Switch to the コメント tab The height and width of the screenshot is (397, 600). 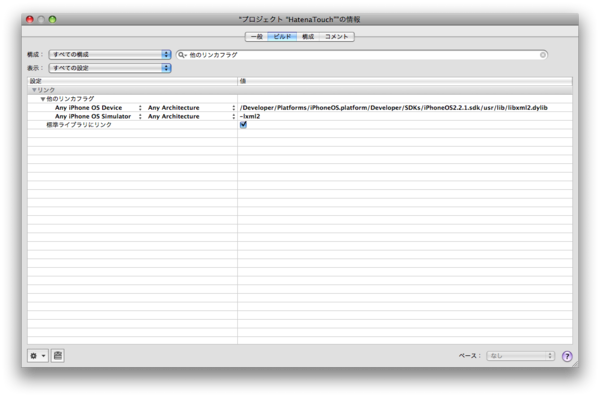pyautogui.click(x=336, y=37)
